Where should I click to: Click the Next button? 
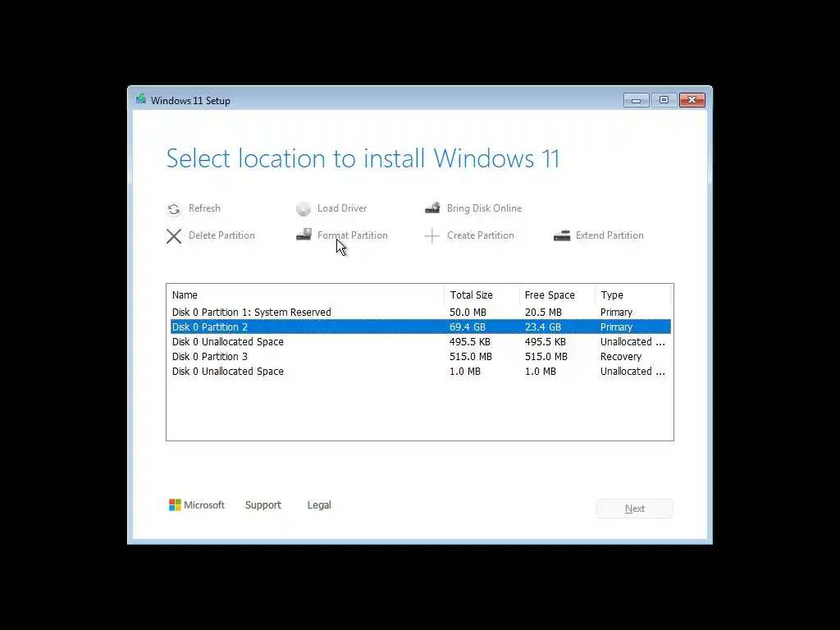tap(635, 509)
